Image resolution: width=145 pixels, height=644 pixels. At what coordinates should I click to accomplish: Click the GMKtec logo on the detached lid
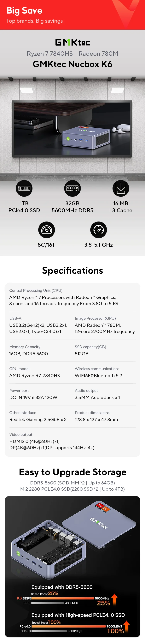pos(99,523)
